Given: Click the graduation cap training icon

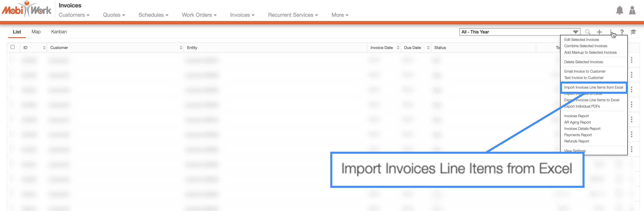Looking at the screenshot, I should (x=633, y=32).
